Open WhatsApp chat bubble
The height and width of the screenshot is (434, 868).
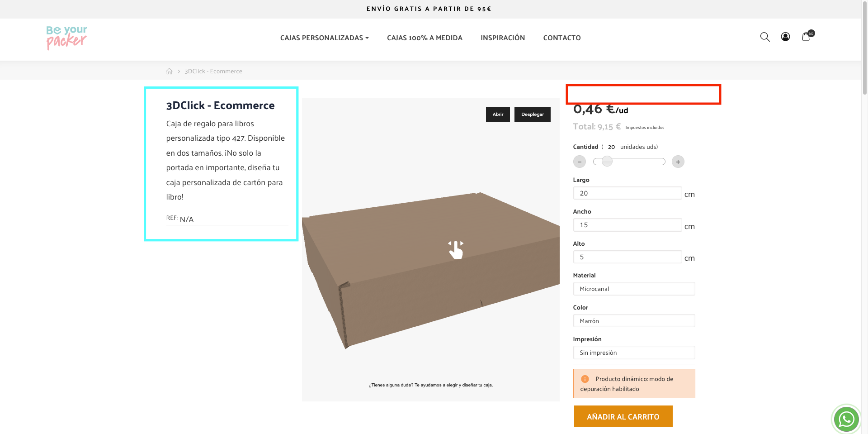[846, 419]
